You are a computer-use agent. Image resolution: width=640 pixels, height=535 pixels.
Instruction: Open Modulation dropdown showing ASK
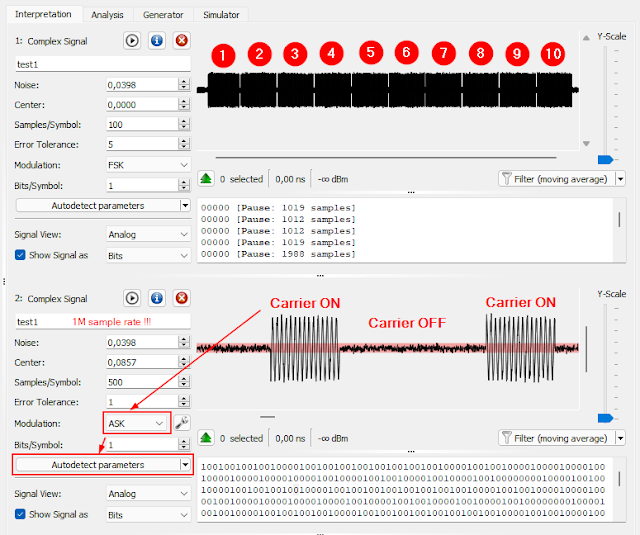[x=136, y=423]
